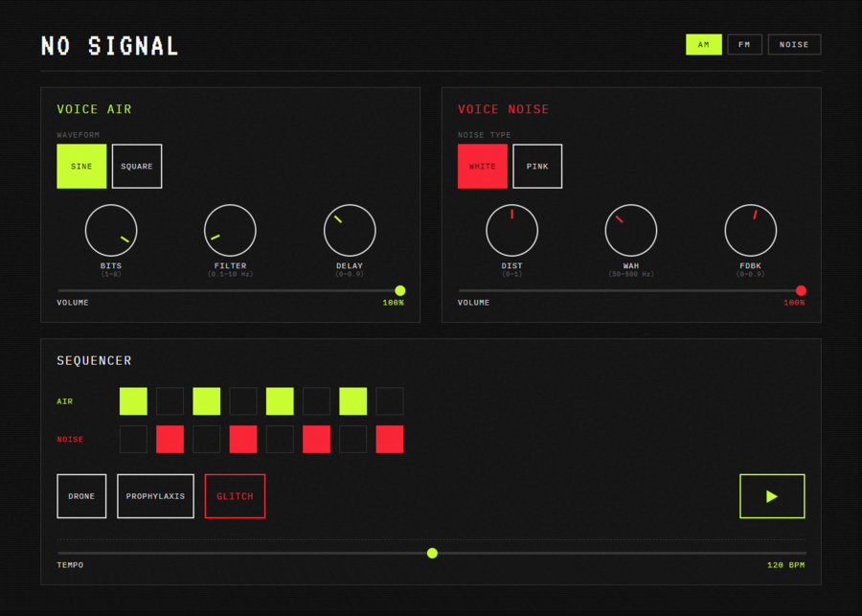Select the SQUARE waveform
Viewport: 862px width, 616px height.
(x=137, y=166)
